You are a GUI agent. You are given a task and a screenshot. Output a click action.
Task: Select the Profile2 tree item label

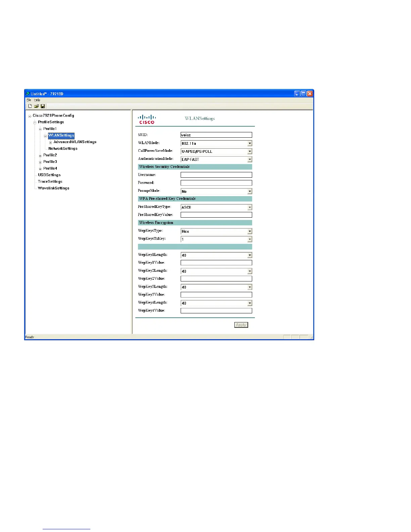pyautogui.click(x=50, y=155)
